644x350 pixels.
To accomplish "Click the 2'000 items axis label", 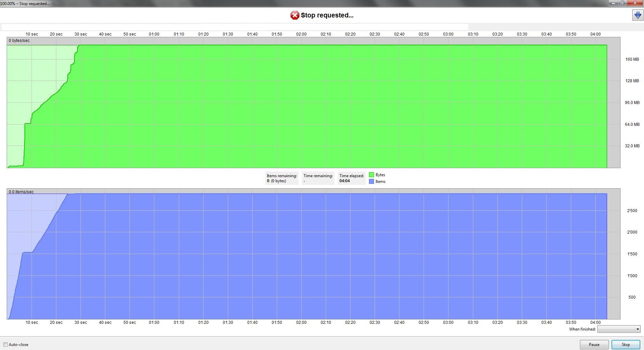I will 632,232.
